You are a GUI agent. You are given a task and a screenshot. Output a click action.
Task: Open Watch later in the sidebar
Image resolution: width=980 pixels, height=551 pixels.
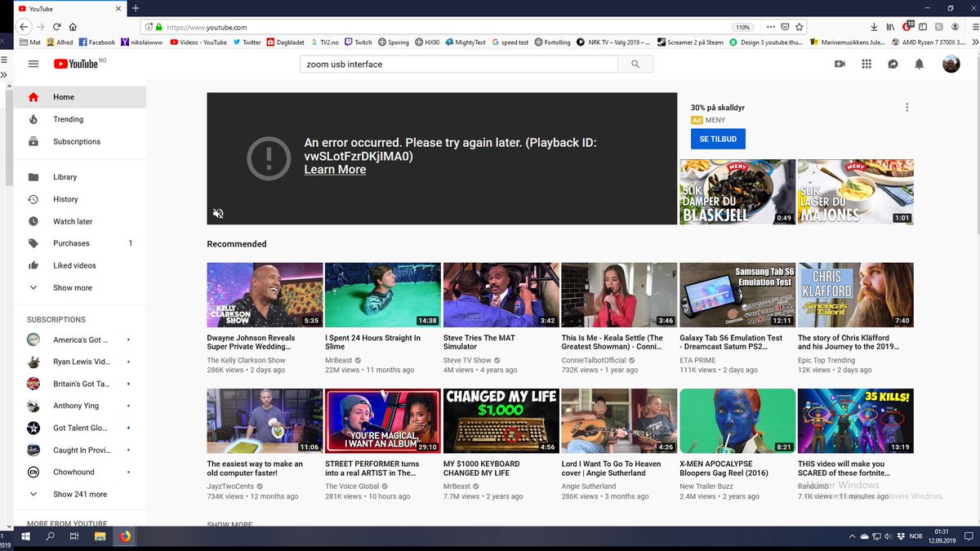(x=80, y=221)
